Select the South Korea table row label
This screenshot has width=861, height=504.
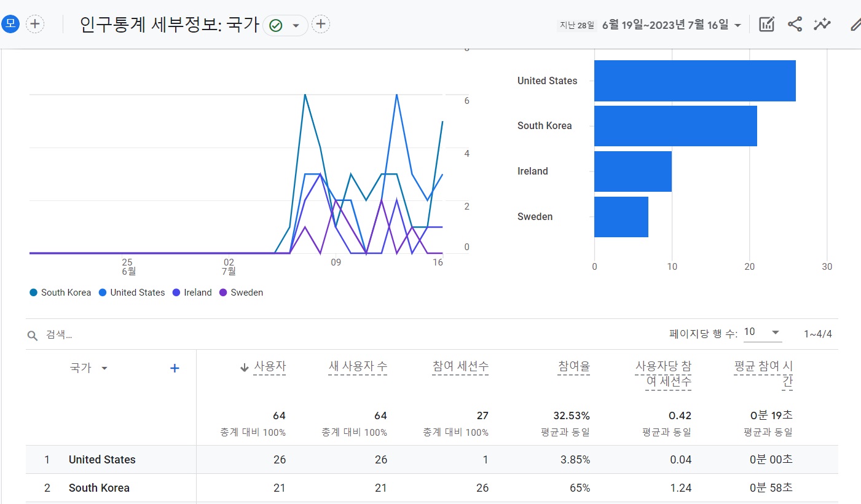click(99, 488)
